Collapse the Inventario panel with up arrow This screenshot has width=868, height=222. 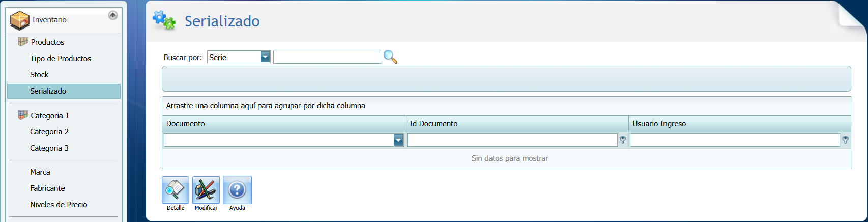click(x=113, y=15)
